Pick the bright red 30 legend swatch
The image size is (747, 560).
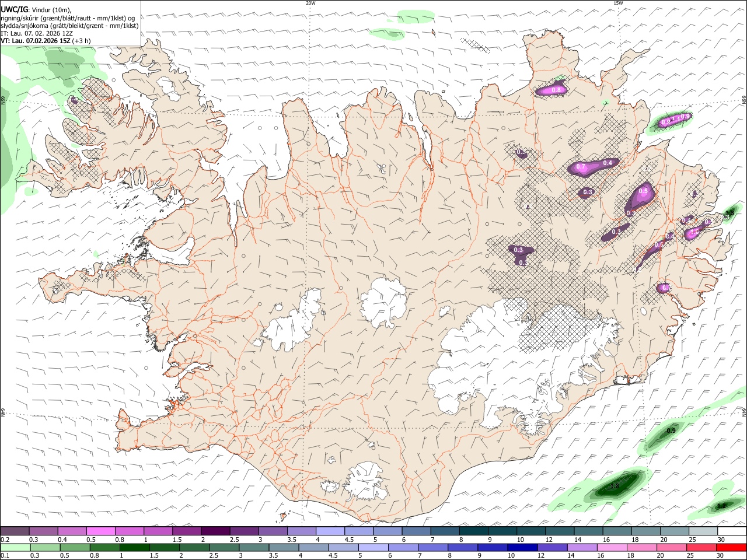click(x=731, y=548)
